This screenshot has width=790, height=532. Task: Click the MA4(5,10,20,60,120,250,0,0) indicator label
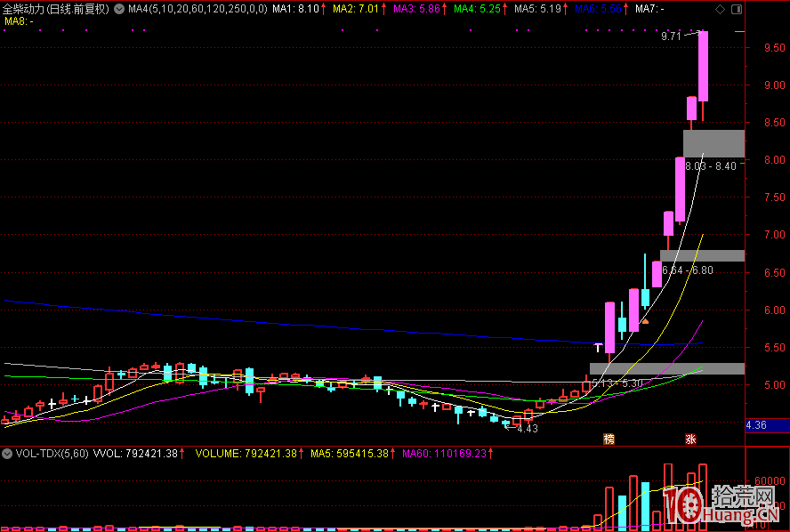coord(197,9)
